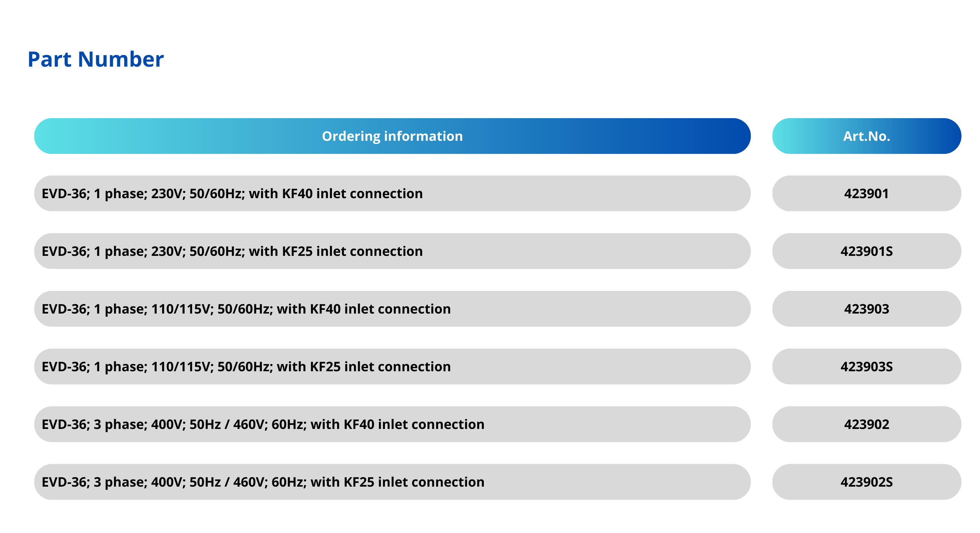Select the 230V KF25 inlet connection row
This screenshot has height=533, width=980.
click(x=392, y=251)
